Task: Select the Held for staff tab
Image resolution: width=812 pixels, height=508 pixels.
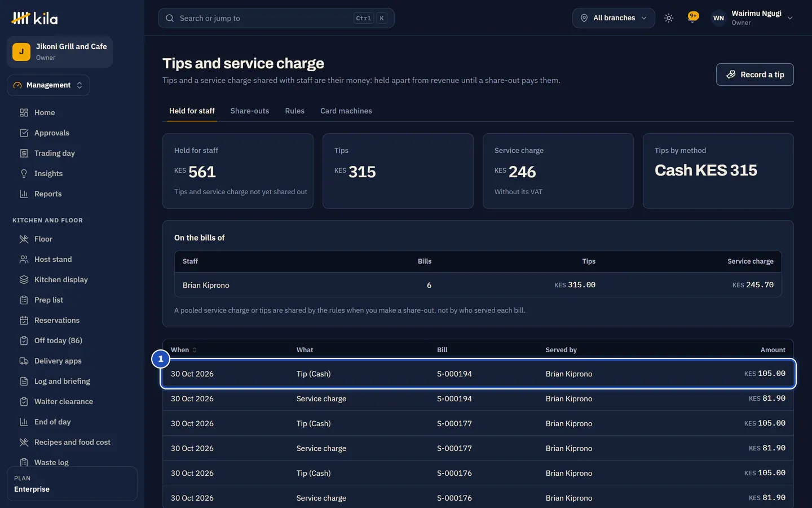Action: pos(192,111)
